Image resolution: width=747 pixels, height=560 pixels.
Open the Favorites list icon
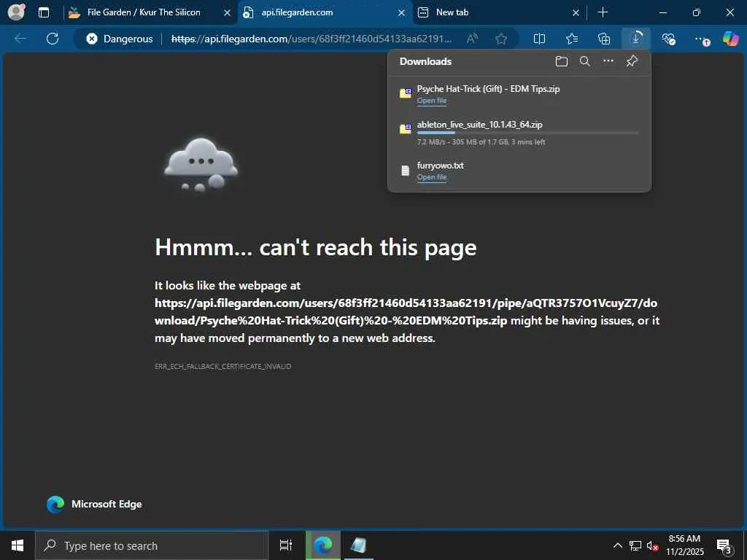(x=572, y=39)
